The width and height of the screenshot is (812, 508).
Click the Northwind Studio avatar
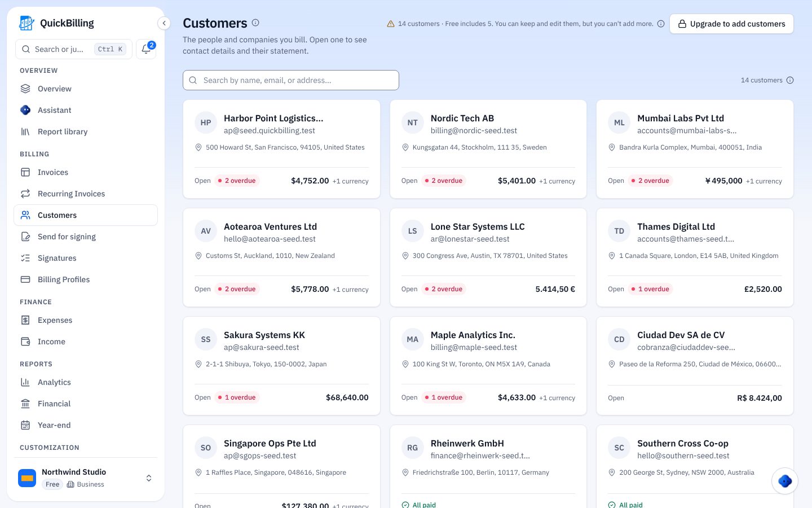(27, 478)
